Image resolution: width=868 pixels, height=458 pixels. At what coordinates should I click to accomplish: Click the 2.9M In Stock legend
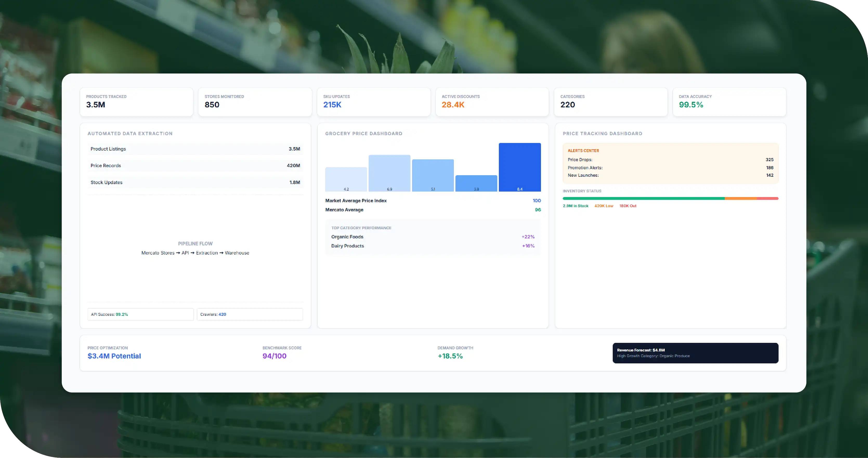point(576,206)
